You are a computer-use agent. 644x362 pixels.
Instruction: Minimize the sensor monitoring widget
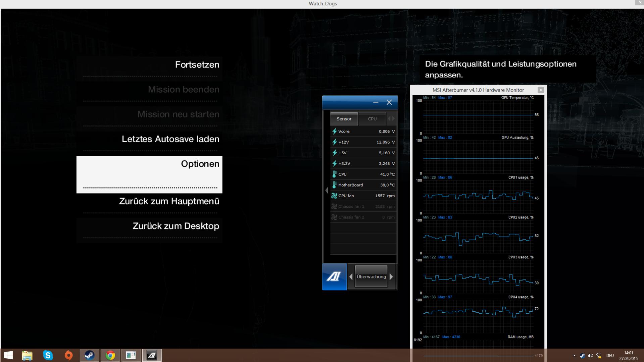(x=376, y=102)
